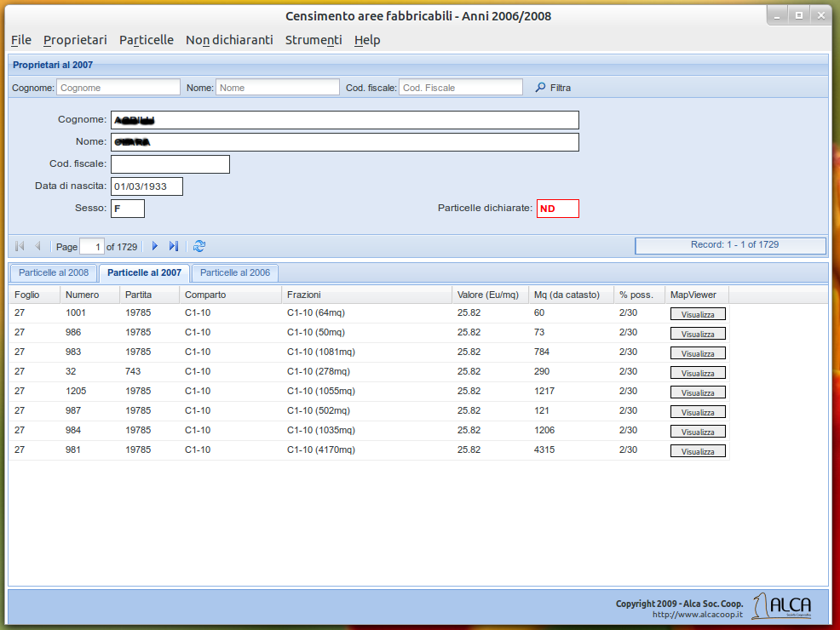Click the Particelle dichiarate ND field
Viewport: 840px width, 630px height.
558,209
